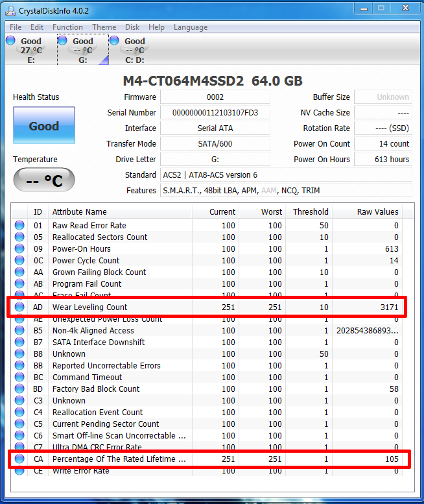
Task: Click status icon for Non-4k Aligned Access
Action: click(19, 330)
